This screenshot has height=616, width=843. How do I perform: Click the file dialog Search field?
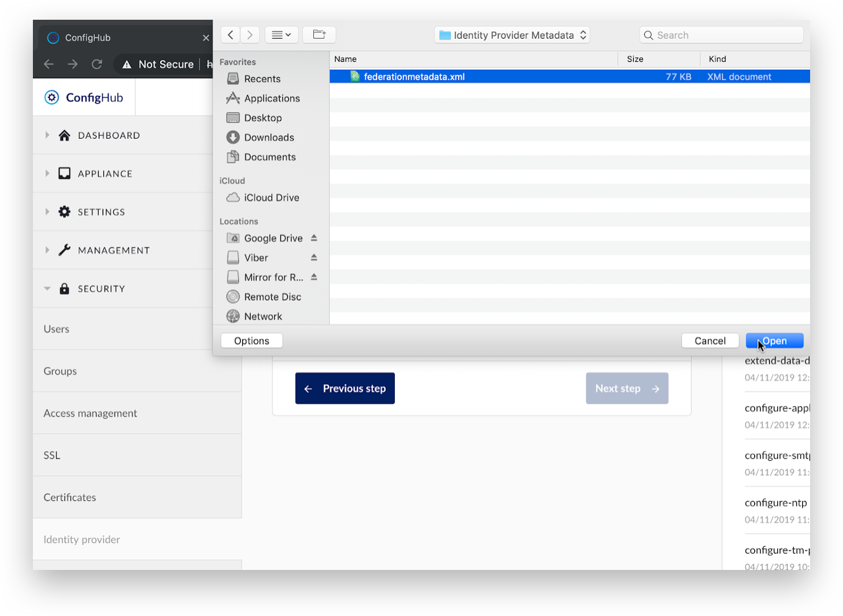tap(721, 35)
